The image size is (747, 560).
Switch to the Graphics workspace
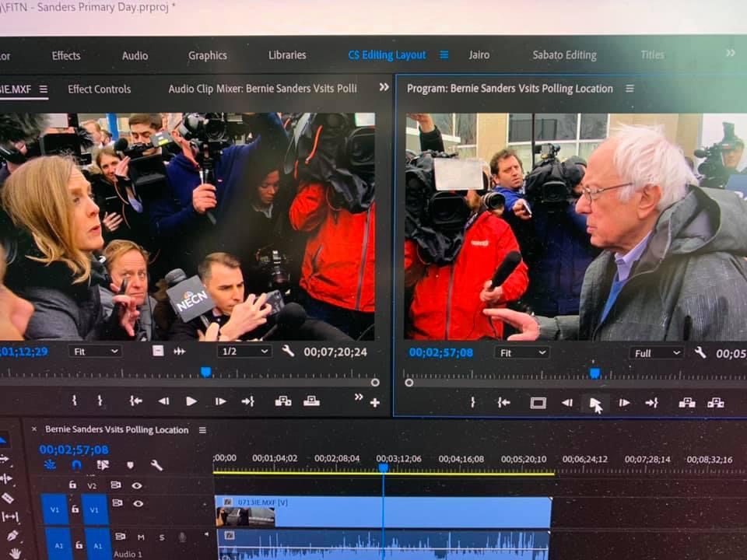click(x=208, y=56)
